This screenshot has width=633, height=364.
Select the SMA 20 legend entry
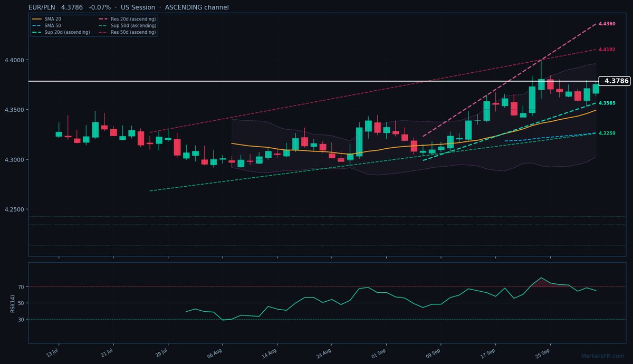[x=46, y=19]
